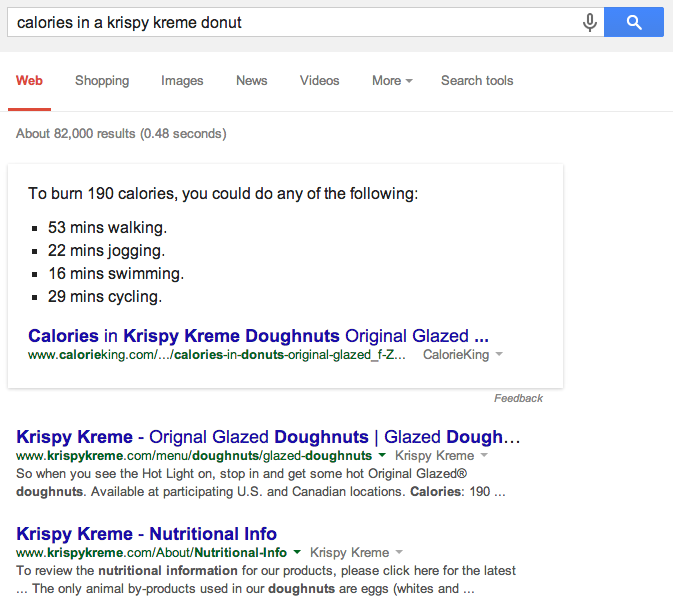Open Krispy Kreme Nutritional Info result
The image size is (673, 612).
click(146, 533)
